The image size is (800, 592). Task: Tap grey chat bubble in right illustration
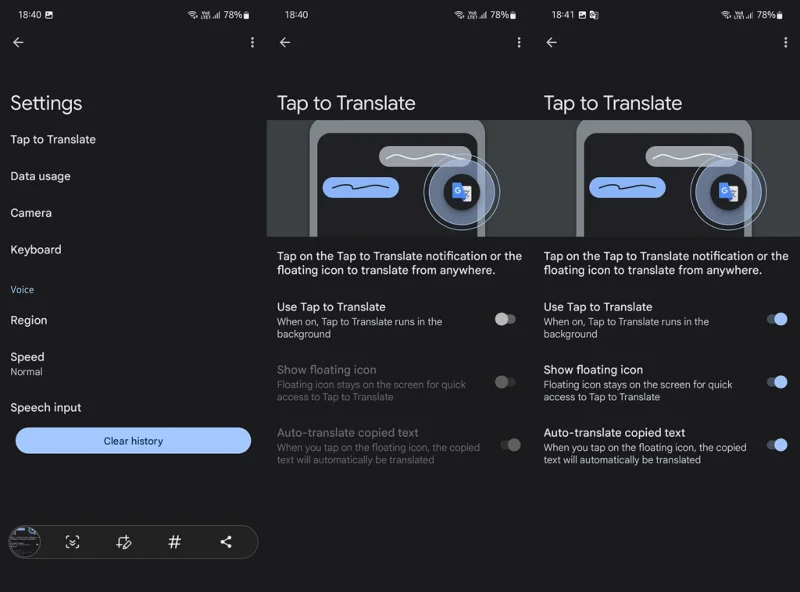point(691,156)
